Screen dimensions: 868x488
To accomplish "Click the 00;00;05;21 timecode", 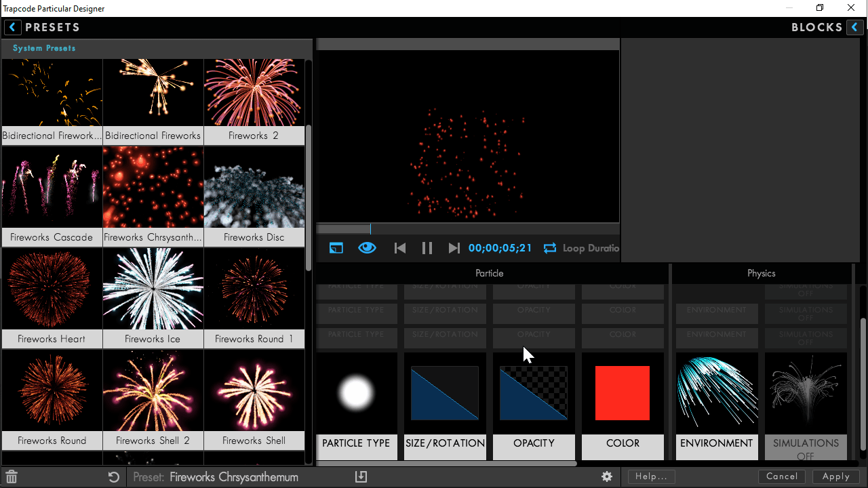I will [x=500, y=248].
